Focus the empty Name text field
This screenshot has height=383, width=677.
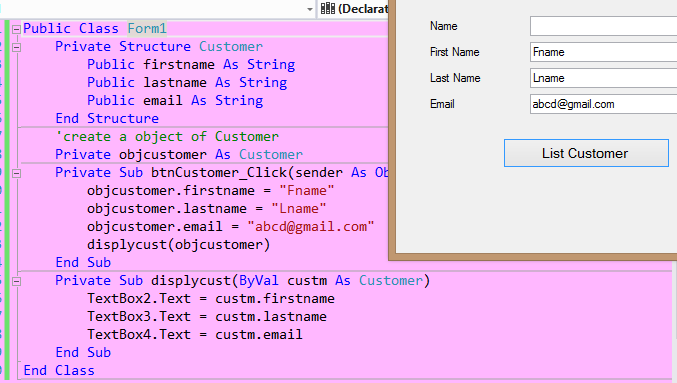pyautogui.click(x=603, y=26)
